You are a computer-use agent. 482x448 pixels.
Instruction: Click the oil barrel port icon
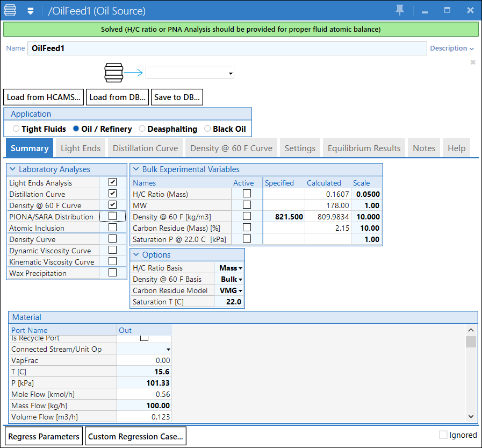[113, 73]
